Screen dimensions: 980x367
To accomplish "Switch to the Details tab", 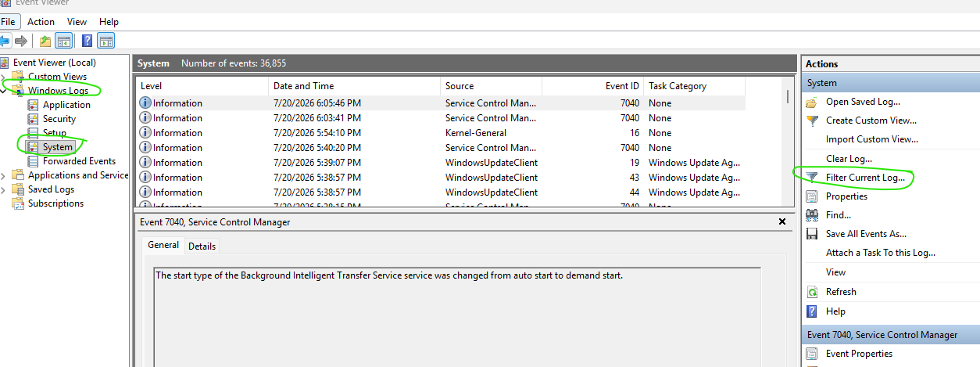I will click(202, 246).
